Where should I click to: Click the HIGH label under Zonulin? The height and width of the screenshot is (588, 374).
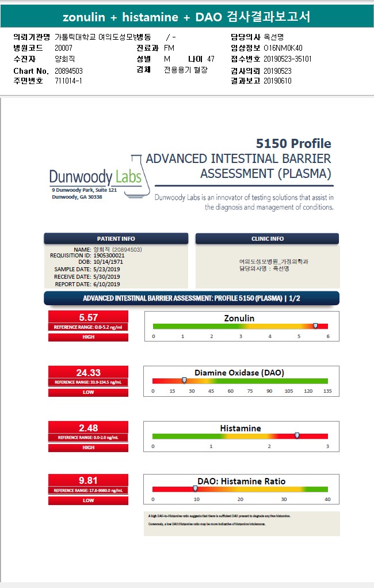tap(89, 337)
